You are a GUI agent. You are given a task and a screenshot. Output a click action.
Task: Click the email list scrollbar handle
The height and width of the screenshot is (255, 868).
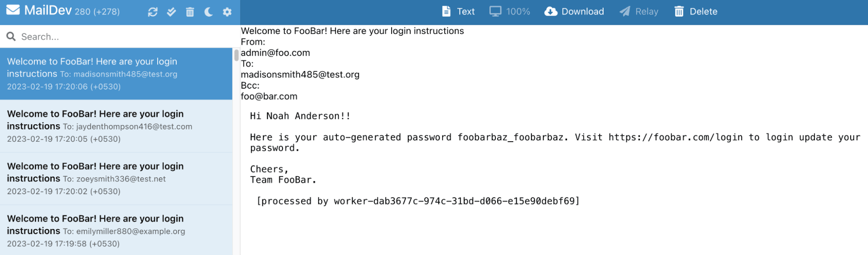click(237, 55)
